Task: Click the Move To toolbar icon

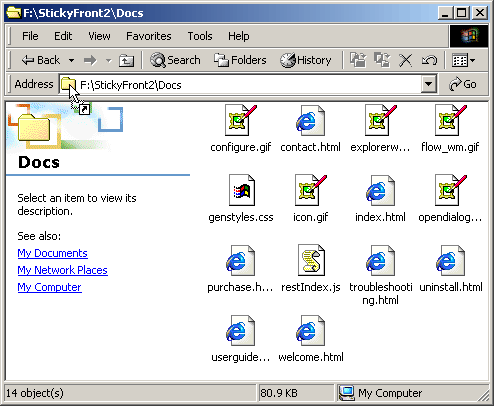Action: click(358, 60)
